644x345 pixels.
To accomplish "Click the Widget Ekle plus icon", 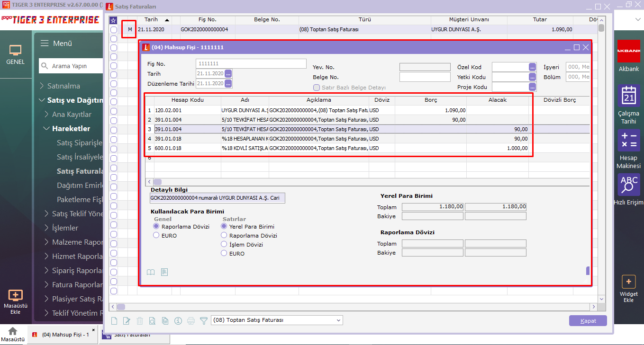I will tap(628, 282).
